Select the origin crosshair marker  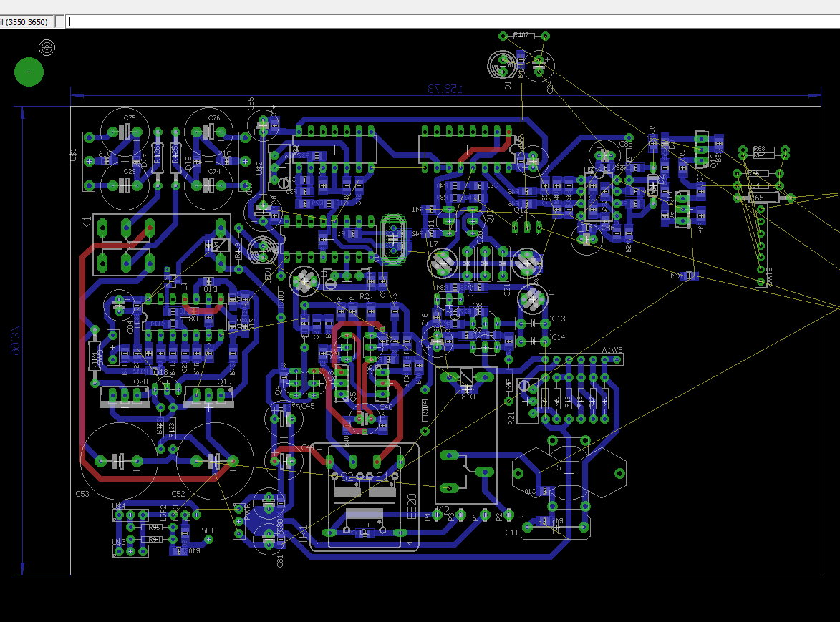[x=47, y=48]
